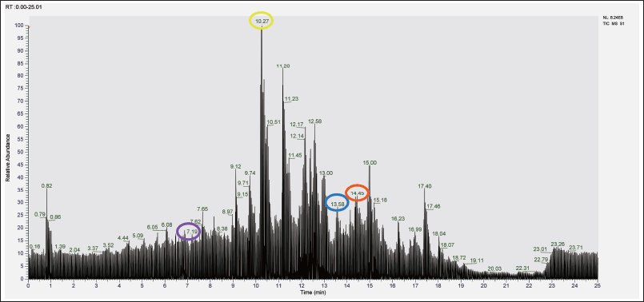The image size is (644, 302).
Task: Pick the 16.99 peak label
Action: click(415, 229)
